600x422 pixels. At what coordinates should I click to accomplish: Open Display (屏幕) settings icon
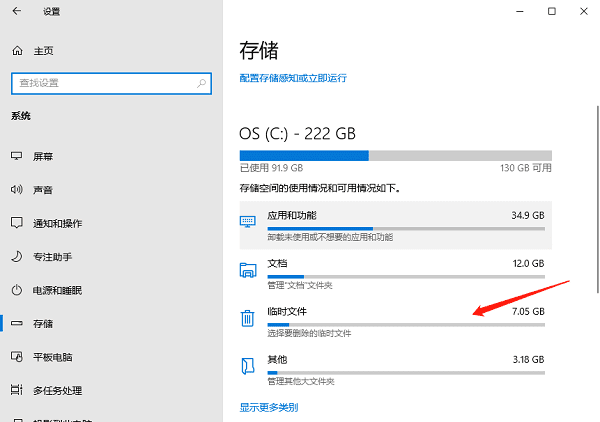pyautogui.click(x=17, y=157)
